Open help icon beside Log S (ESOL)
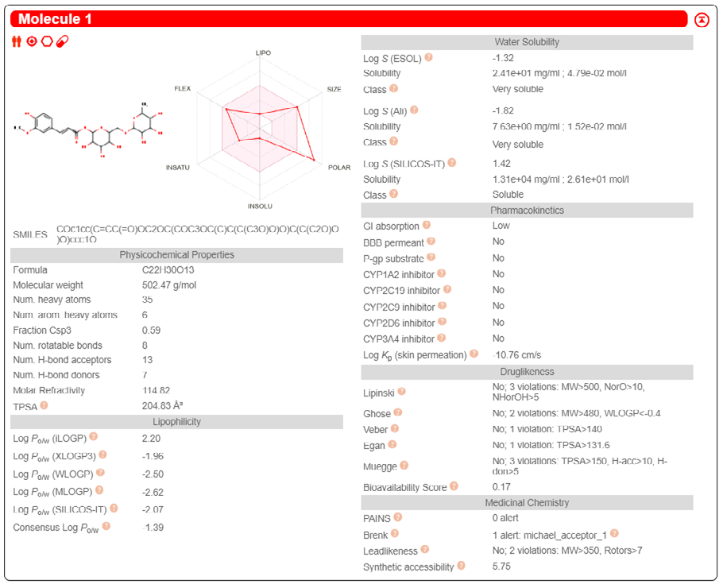This screenshot has width=723, height=588. pyautogui.click(x=428, y=57)
